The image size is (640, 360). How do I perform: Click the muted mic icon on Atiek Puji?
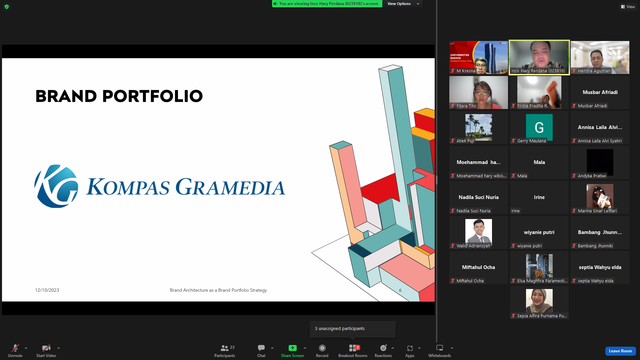(x=453, y=141)
